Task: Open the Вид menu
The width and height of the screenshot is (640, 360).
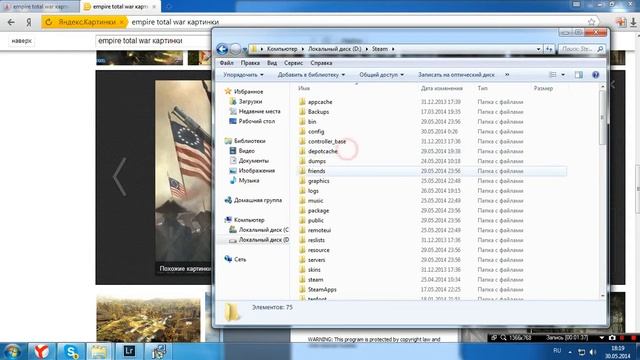Action: click(272, 63)
